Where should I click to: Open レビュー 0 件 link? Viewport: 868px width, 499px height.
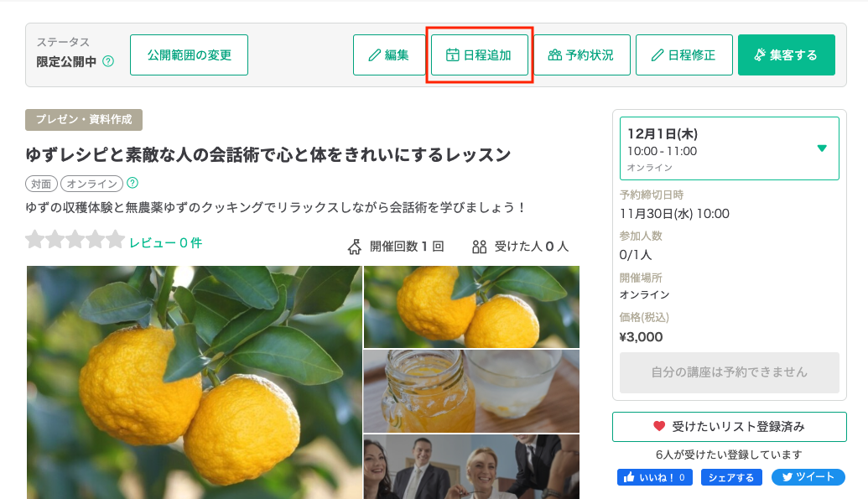[165, 242]
